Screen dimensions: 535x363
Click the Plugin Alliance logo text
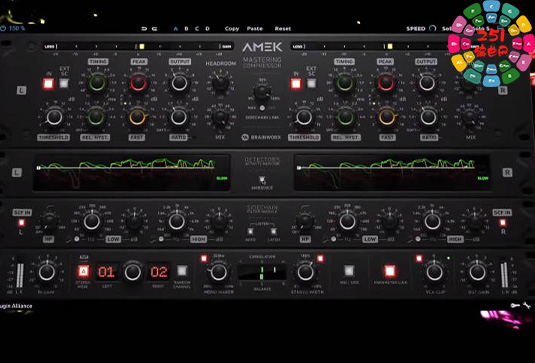[x=16, y=306]
